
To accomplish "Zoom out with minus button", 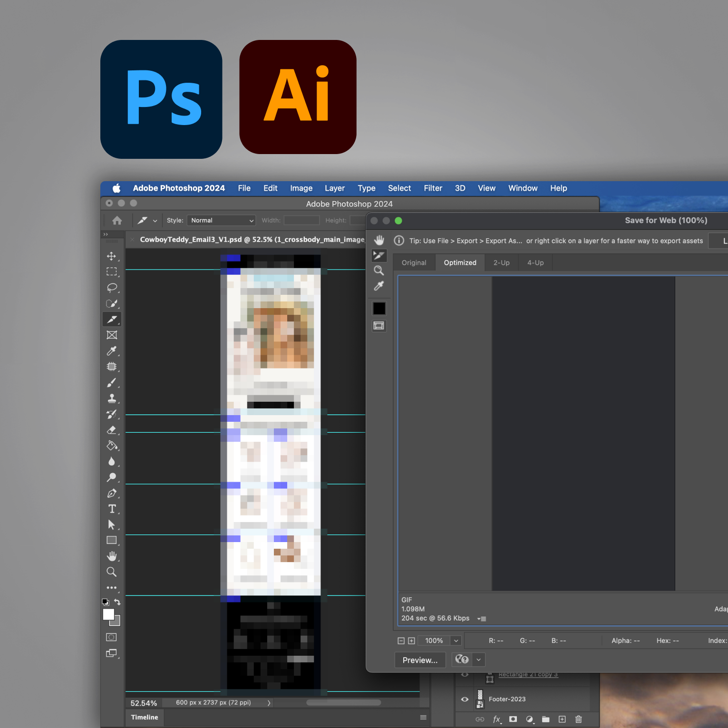I will [x=401, y=641].
